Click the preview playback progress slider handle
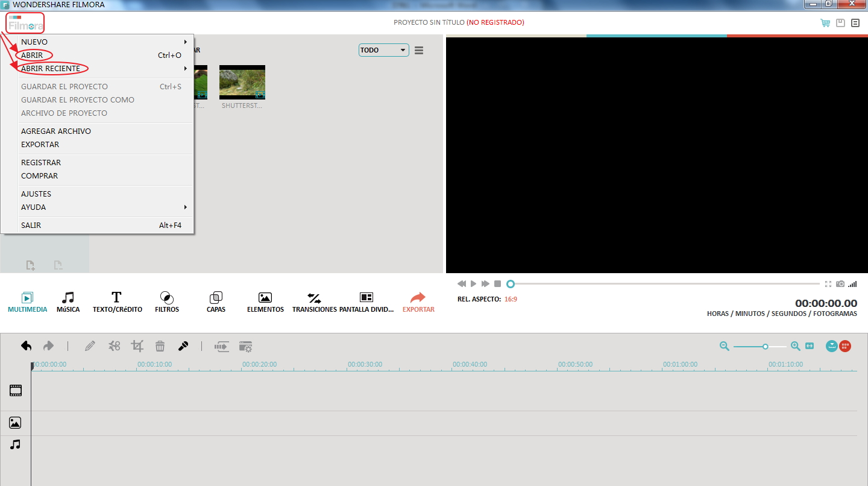This screenshot has width=868, height=486. (x=511, y=283)
